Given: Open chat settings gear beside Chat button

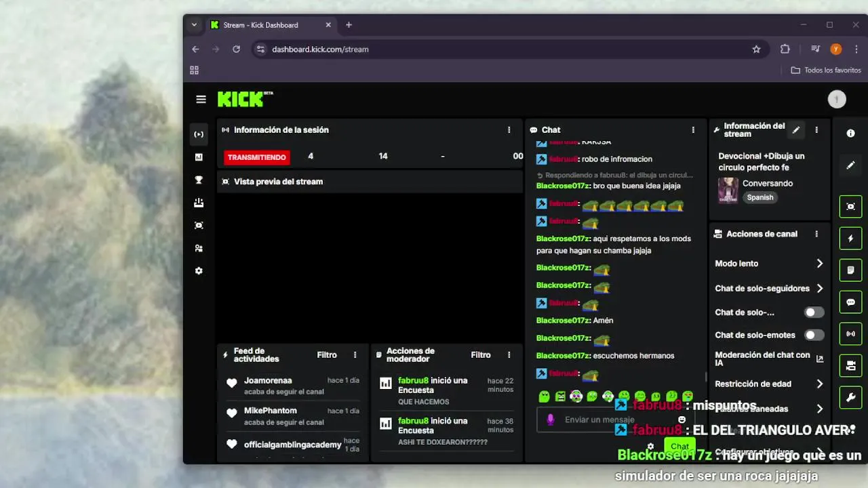Looking at the screenshot, I should pyautogui.click(x=650, y=447).
